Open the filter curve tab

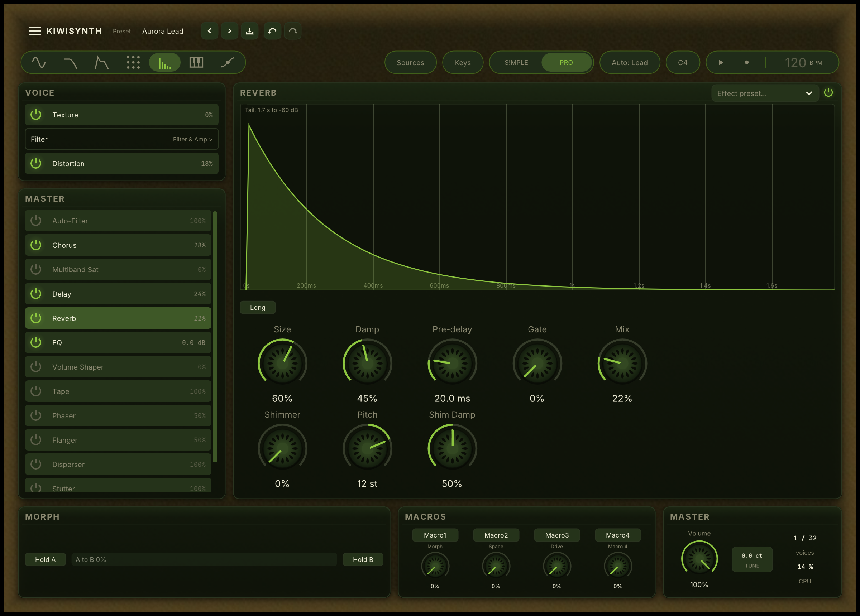(70, 63)
